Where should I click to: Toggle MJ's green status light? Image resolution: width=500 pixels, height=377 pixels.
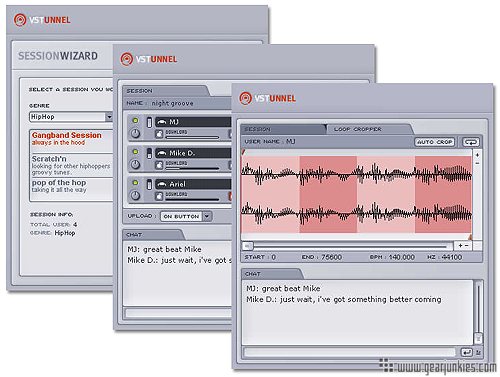[x=135, y=120]
